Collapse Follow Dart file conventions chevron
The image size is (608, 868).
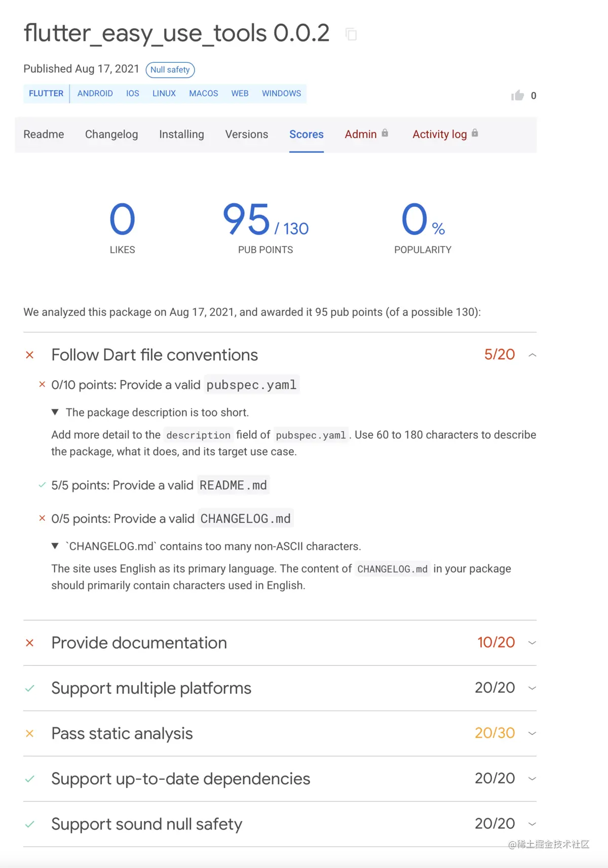[x=532, y=355]
